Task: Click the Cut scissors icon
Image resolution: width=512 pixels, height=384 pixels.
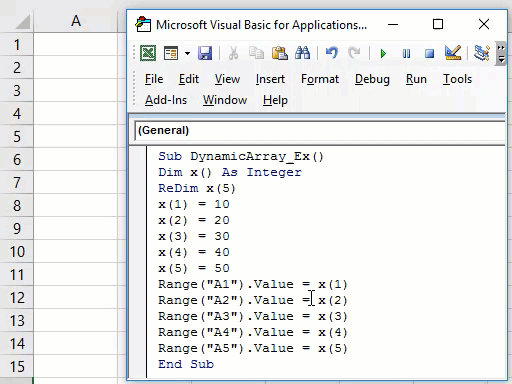Action: (233, 53)
